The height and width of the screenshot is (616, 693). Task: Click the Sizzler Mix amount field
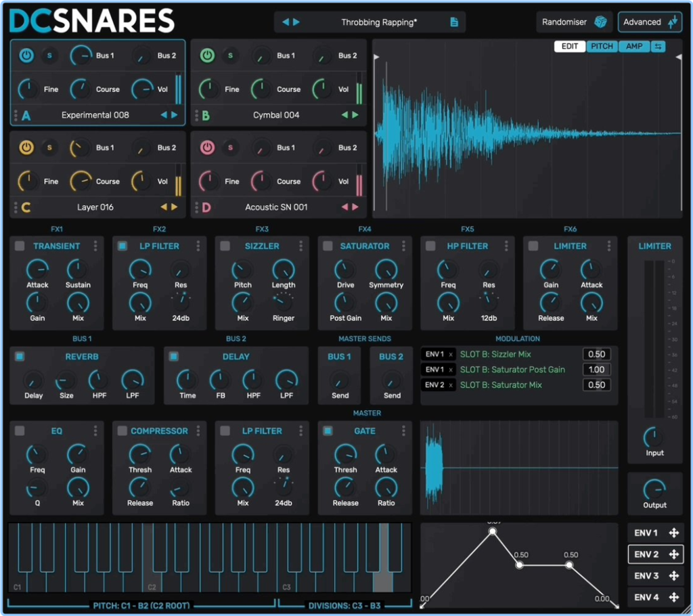pyautogui.click(x=597, y=354)
